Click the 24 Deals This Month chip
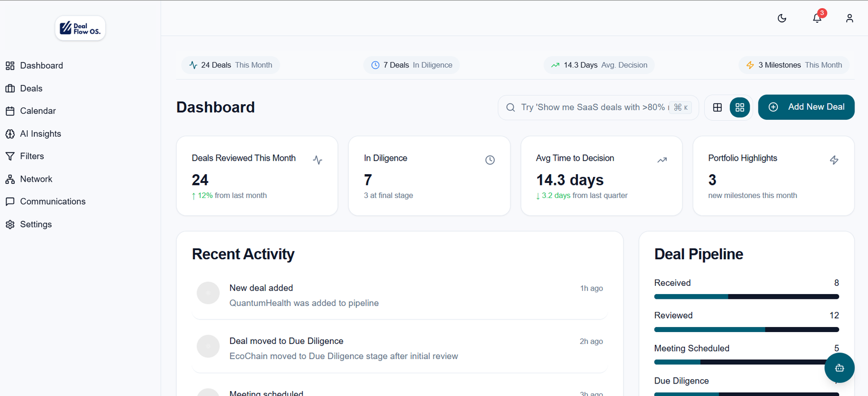Image resolution: width=868 pixels, height=396 pixels. pos(231,65)
